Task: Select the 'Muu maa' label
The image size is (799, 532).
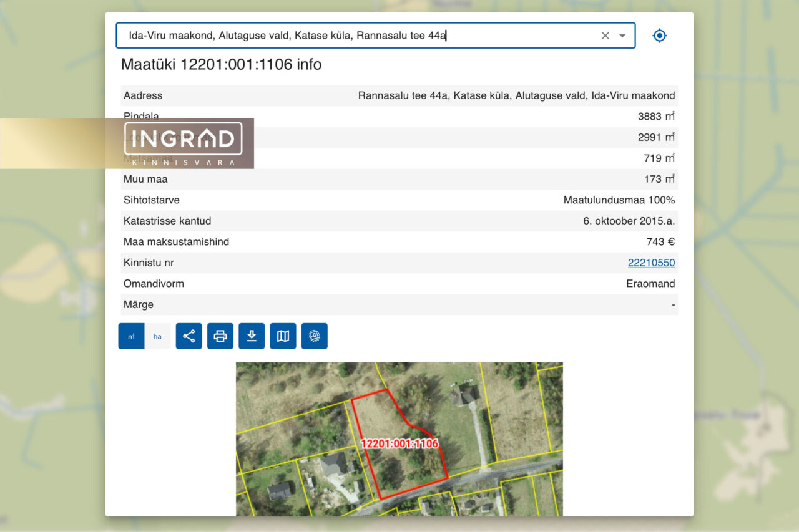Action: pyautogui.click(x=145, y=179)
